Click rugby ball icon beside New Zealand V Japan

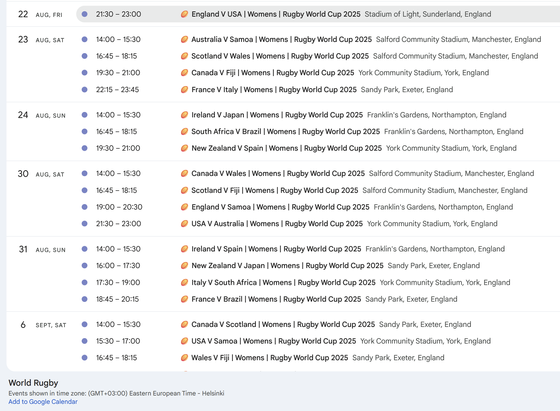184,266
